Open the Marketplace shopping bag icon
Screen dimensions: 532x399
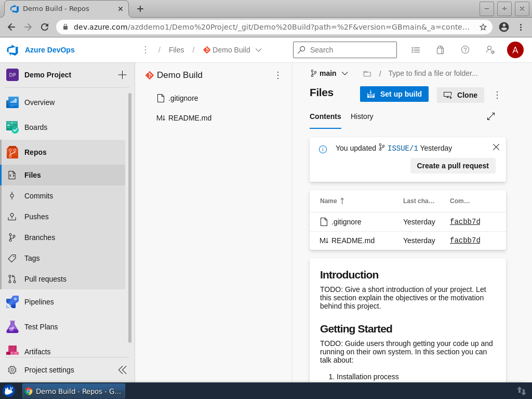coord(440,50)
